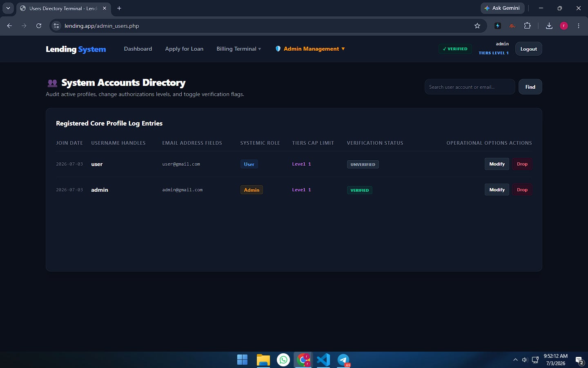Show hidden system tray icons

click(x=515, y=360)
